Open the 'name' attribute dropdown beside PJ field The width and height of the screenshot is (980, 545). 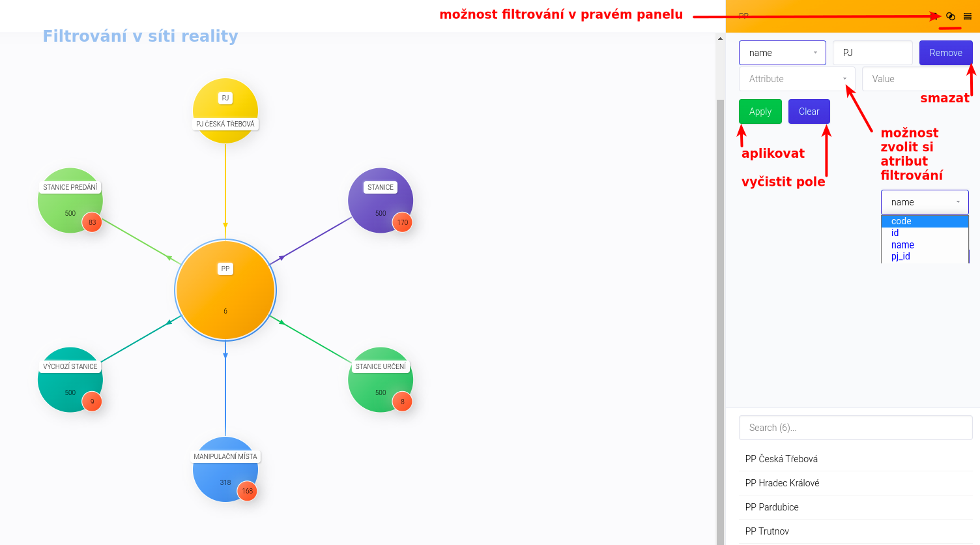pyautogui.click(x=782, y=53)
